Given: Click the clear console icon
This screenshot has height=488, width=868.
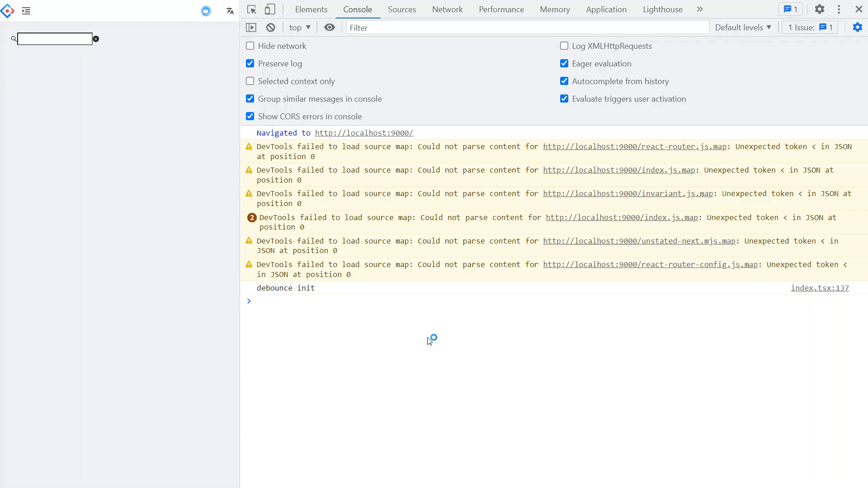Looking at the screenshot, I should [270, 28].
